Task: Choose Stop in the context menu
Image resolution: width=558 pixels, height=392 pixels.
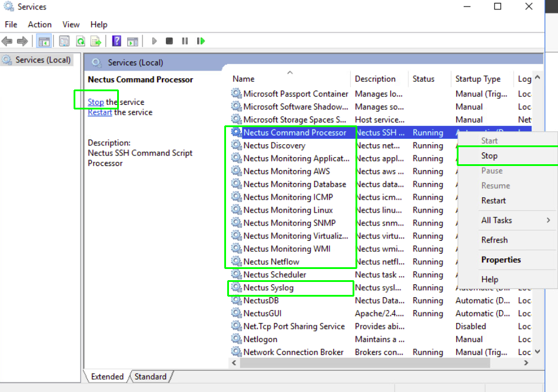Action: (490, 156)
